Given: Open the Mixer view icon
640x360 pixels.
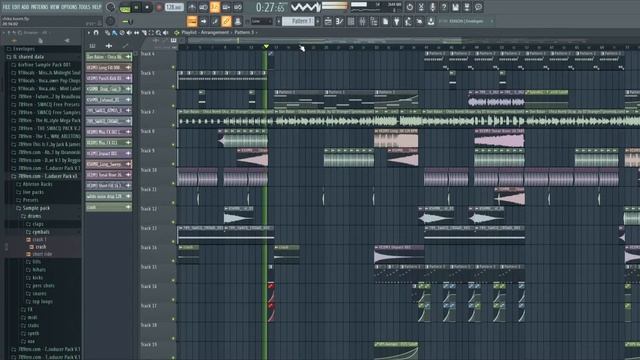Looking at the screenshot, I should (x=362, y=21).
